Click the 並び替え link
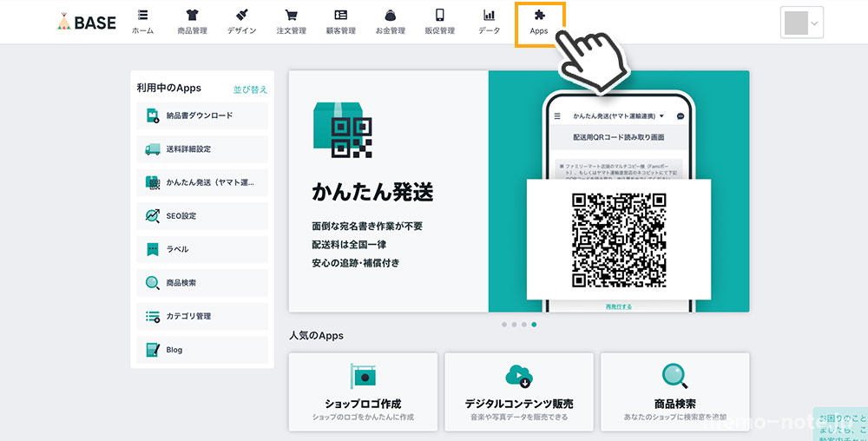This screenshot has width=868, height=441. (x=250, y=89)
